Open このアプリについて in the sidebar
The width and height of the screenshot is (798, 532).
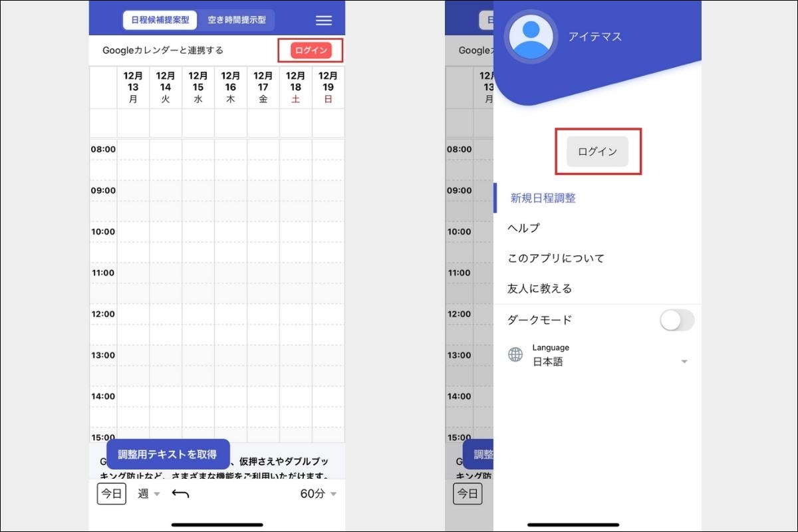pos(555,258)
